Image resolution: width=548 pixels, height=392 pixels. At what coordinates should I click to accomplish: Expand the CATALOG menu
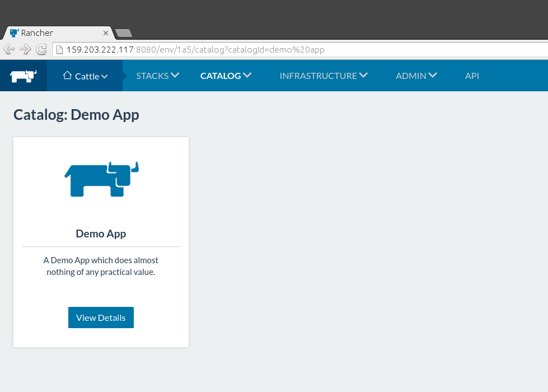[226, 76]
